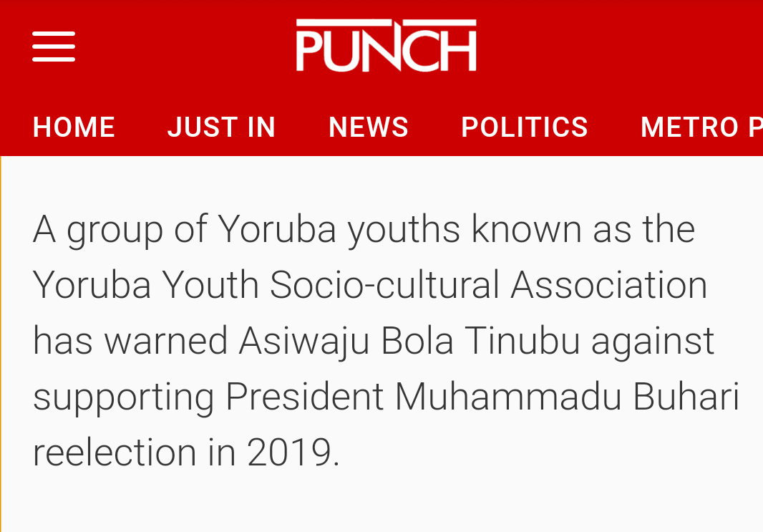The width and height of the screenshot is (763, 532).
Task: Open the POLITICS section
Action: click(524, 127)
